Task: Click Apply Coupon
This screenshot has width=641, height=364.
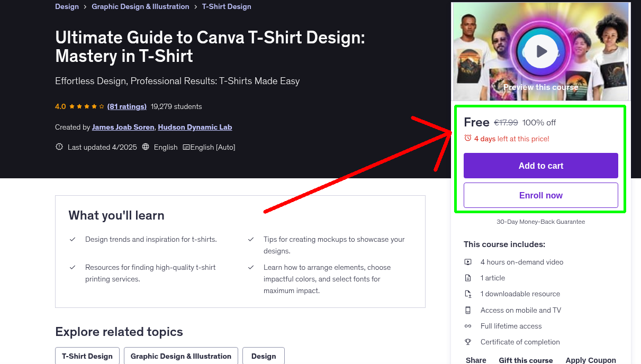Action: point(591,360)
